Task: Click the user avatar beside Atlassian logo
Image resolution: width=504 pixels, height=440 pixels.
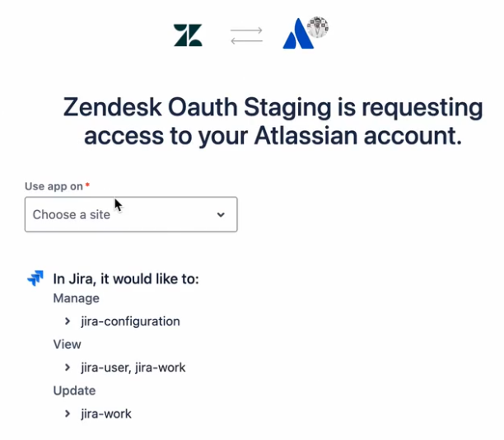Action: tap(318, 27)
